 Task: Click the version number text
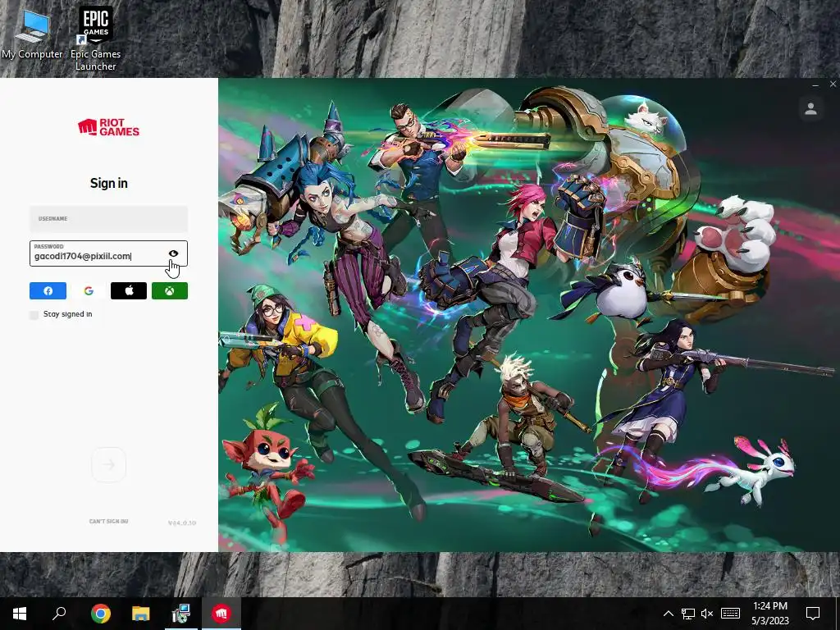(x=182, y=523)
